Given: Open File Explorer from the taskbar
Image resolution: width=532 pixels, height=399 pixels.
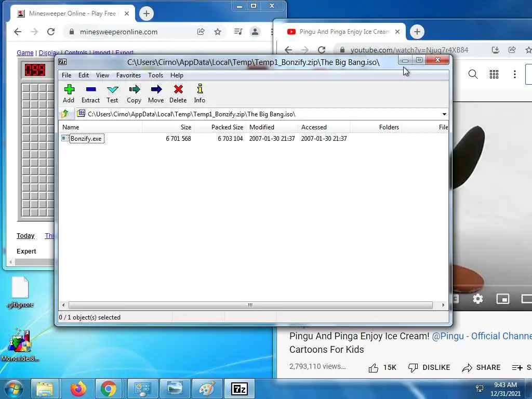Looking at the screenshot, I should point(45,389).
